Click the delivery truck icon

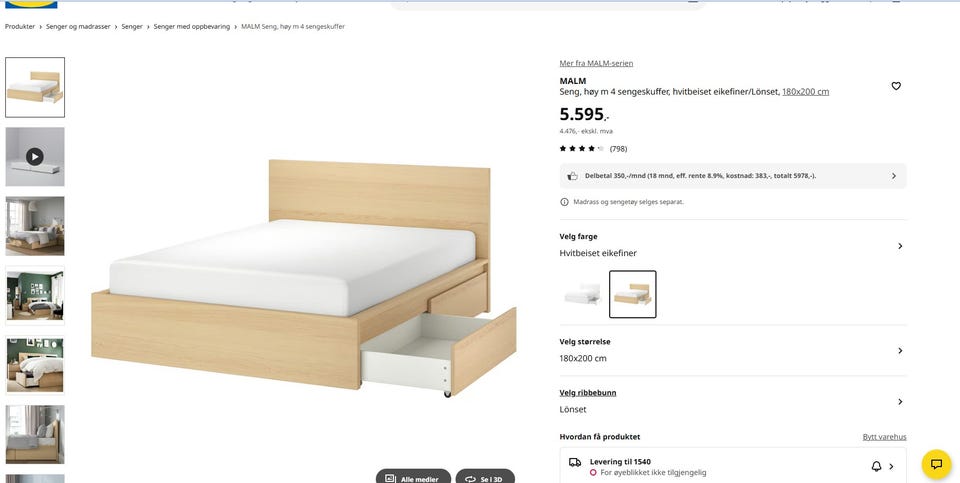click(575, 462)
